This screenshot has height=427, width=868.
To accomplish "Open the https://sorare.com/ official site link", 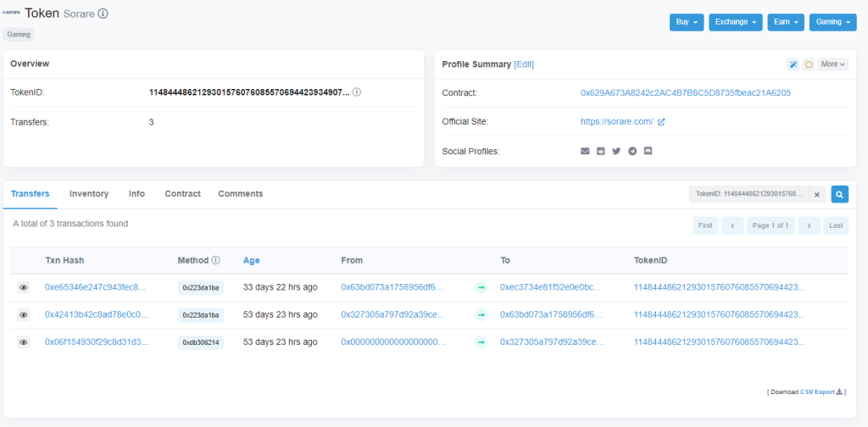I will click(617, 122).
